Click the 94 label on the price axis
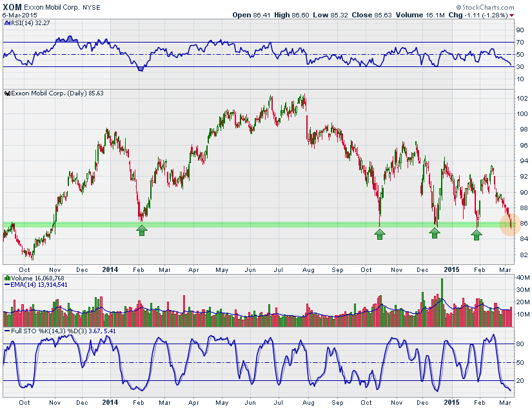Viewport: 532px width, 408px height. [524, 161]
